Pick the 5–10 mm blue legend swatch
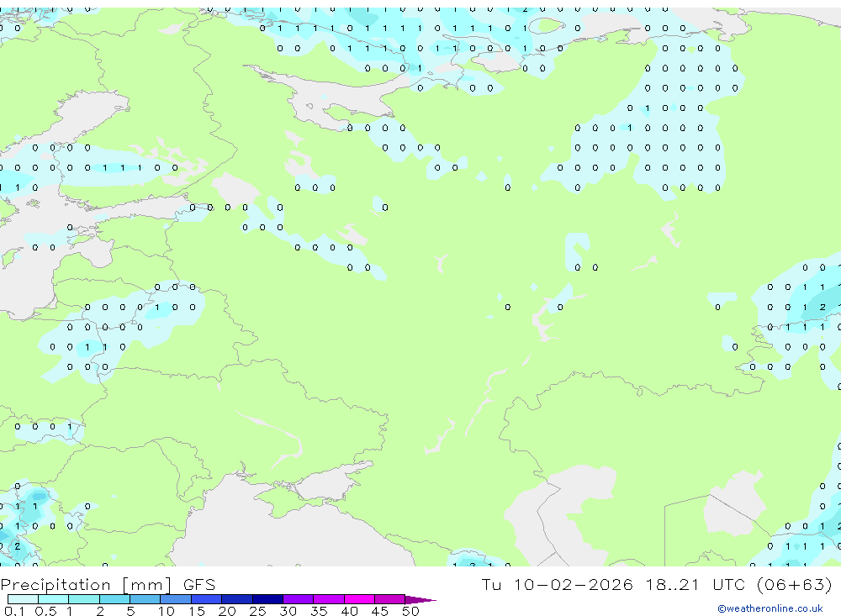Screen dimensions: 841x616 [145, 599]
